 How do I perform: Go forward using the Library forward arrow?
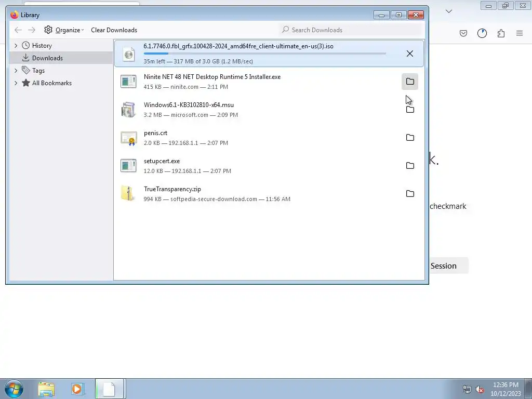[x=32, y=30]
